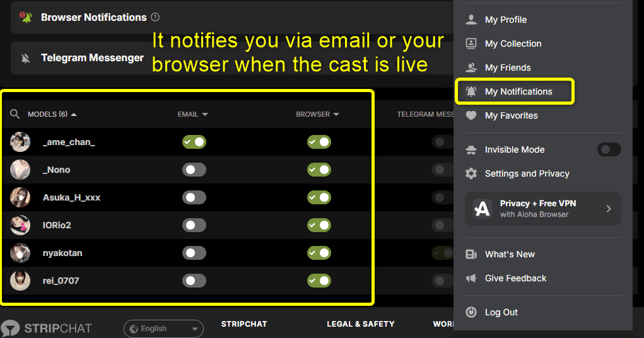
Task: Click the Log Out power icon
Action: pos(471,312)
